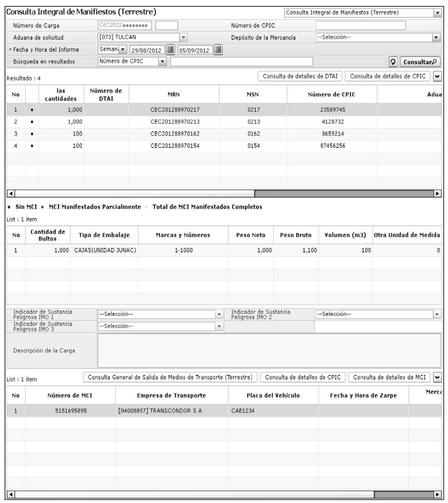Click the Número de Carga suffix field
Screen dimensions: 448x503
(x=167, y=25)
